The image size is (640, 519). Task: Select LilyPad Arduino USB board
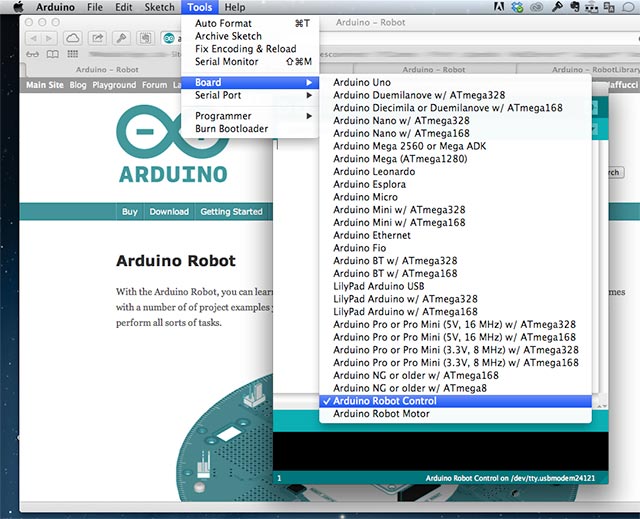(456, 286)
